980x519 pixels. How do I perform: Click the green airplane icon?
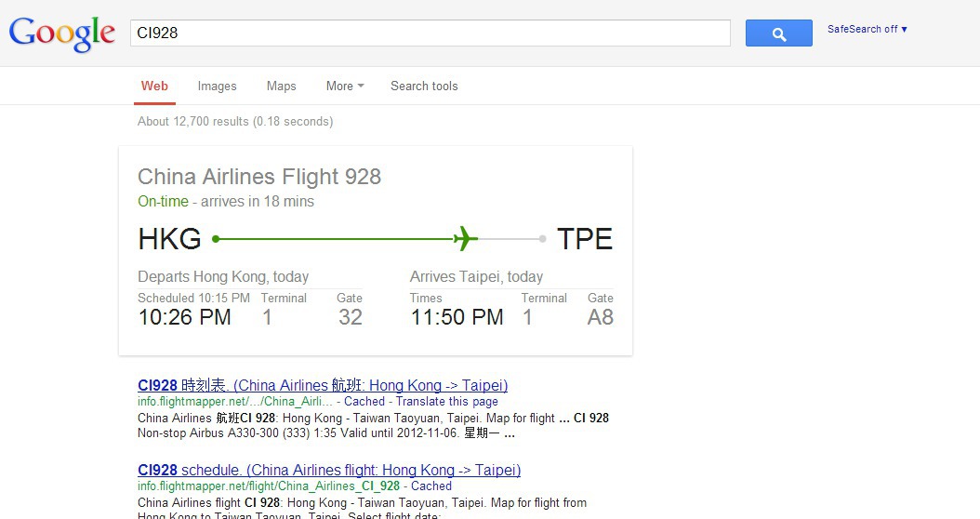click(x=465, y=239)
